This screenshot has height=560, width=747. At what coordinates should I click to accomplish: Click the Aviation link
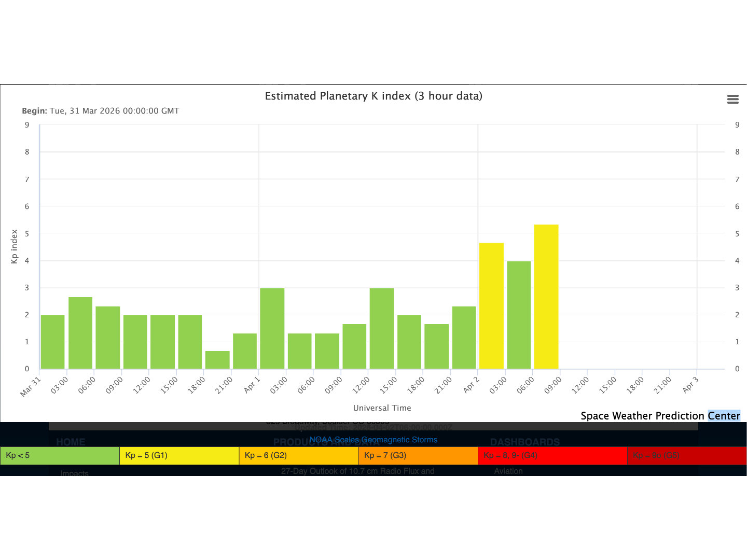(508, 471)
